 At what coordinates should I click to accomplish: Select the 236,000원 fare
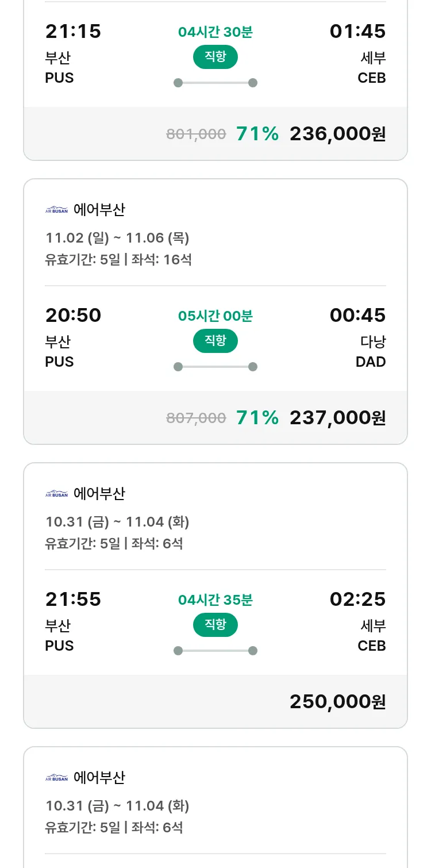337,134
